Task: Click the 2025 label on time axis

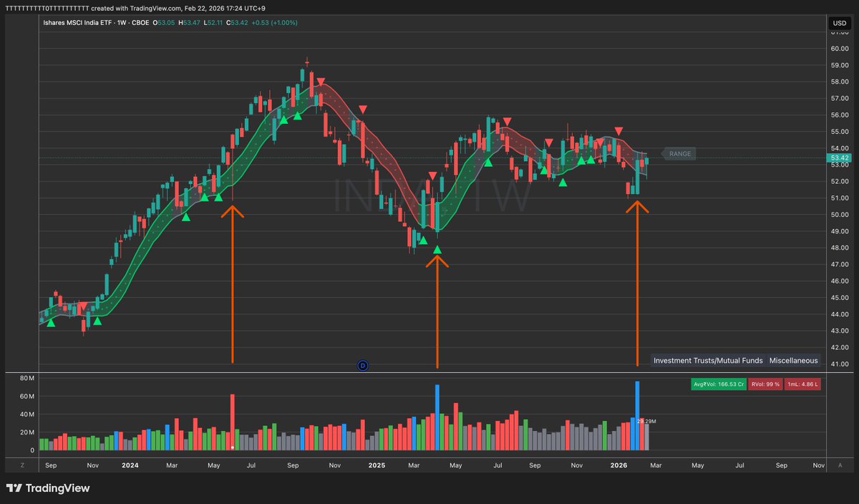Action: (377, 465)
